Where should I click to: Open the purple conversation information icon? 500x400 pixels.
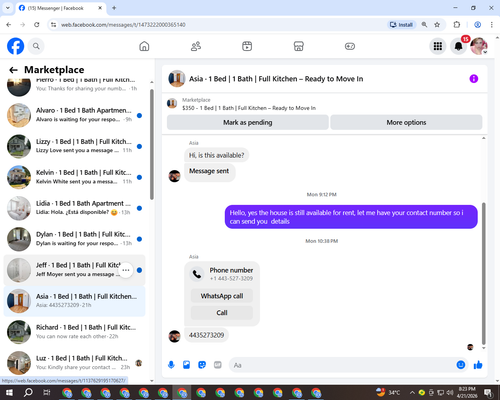click(474, 79)
